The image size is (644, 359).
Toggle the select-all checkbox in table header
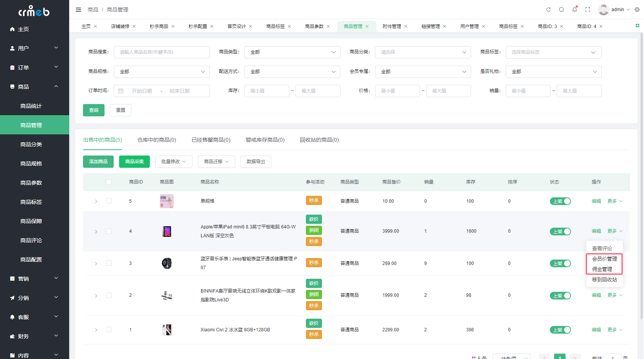[109, 182]
